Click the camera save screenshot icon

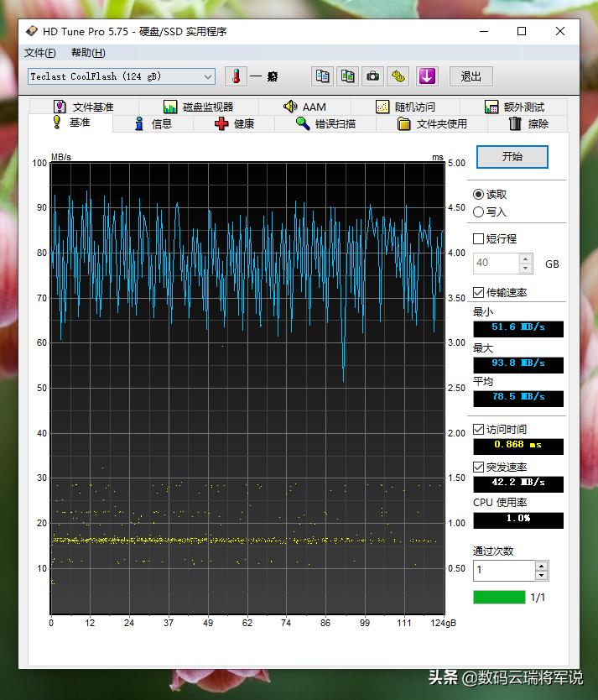372,76
